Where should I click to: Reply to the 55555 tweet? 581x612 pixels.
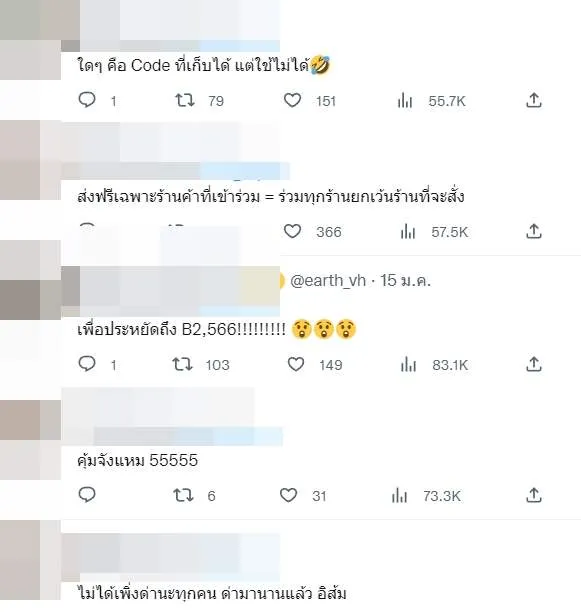(87, 495)
